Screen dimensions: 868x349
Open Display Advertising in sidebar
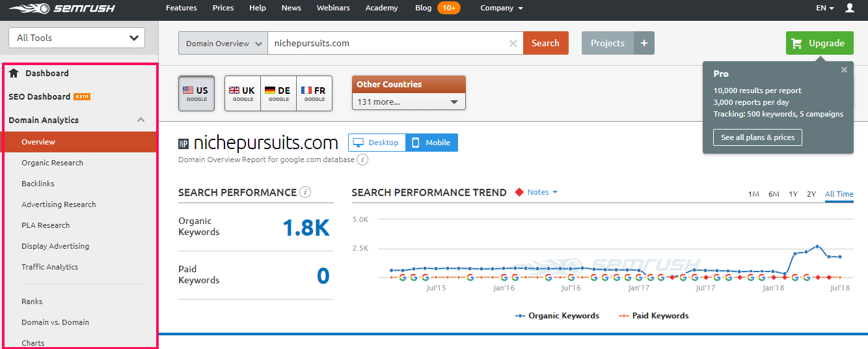(x=55, y=246)
